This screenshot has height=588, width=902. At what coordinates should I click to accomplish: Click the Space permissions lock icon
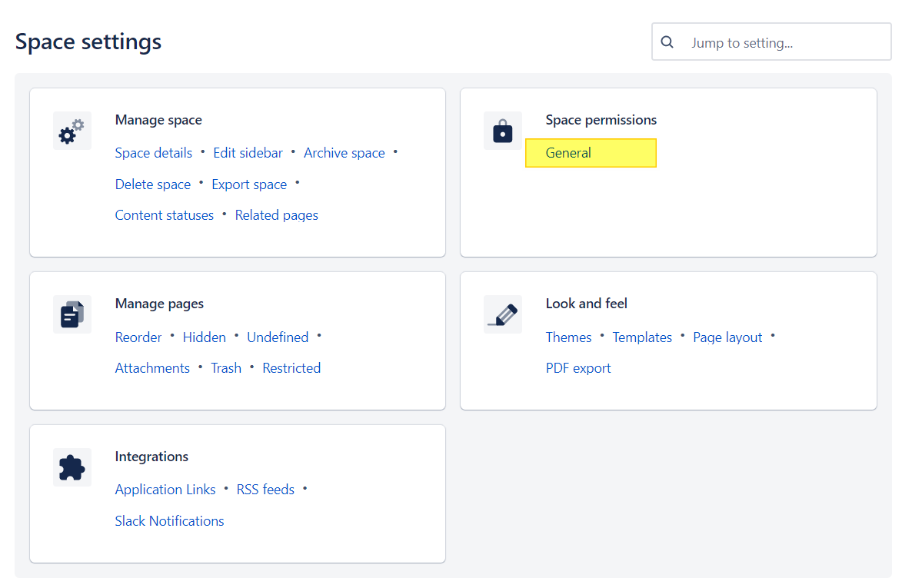coord(502,131)
